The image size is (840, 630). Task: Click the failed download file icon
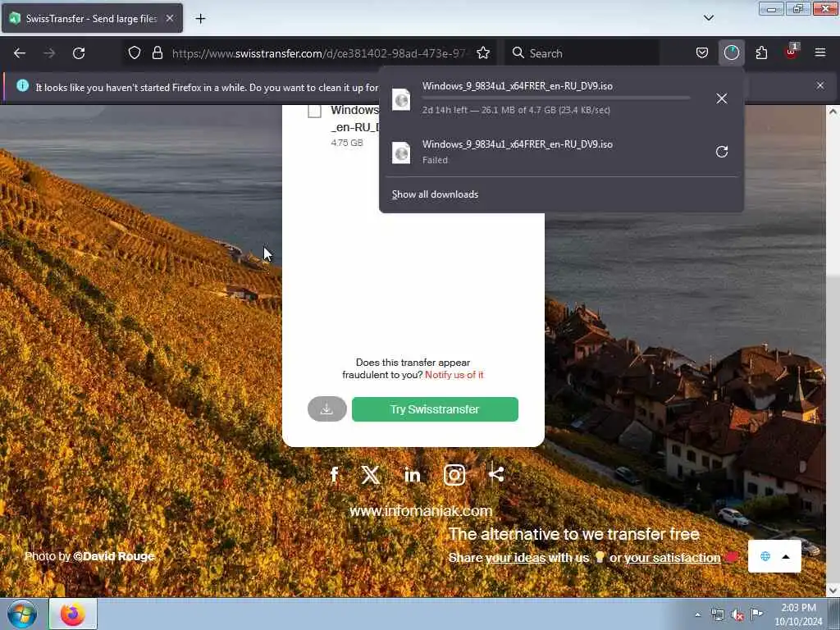[401, 153]
